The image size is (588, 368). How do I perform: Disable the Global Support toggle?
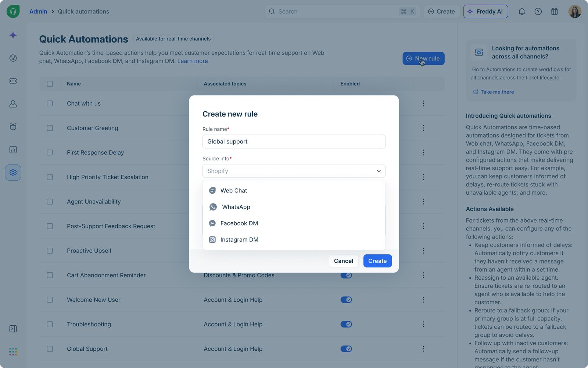pos(346,349)
